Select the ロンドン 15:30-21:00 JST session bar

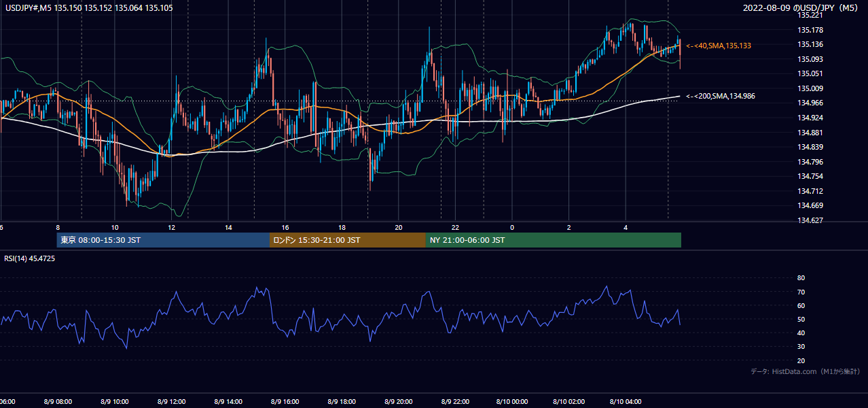[348, 240]
